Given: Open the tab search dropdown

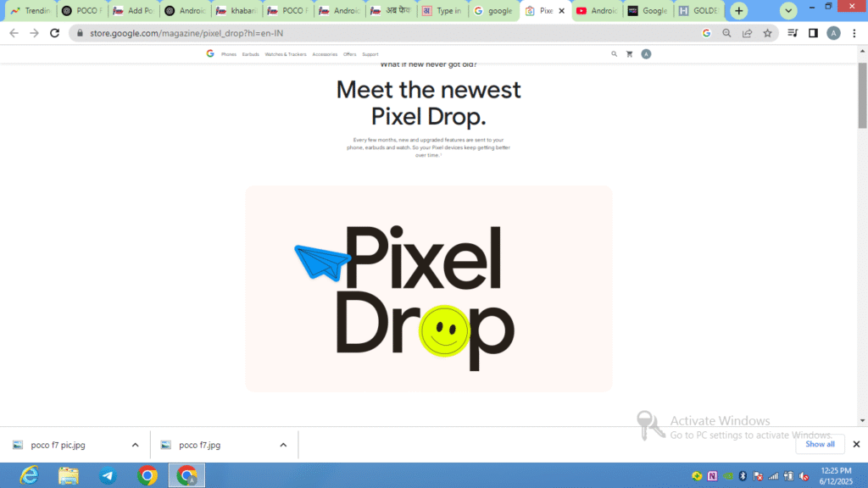Looking at the screenshot, I should pyautogui.click(x=788, y=10).
